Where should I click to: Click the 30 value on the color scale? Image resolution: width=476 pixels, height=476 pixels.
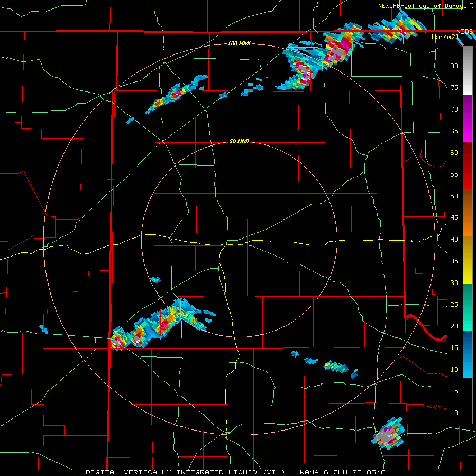(454, 282)
